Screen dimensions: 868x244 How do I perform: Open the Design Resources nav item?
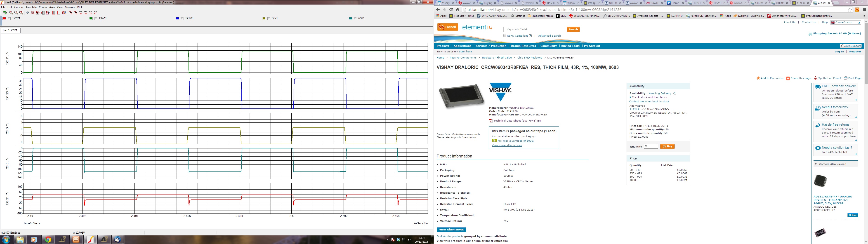[x=523, y=46]
